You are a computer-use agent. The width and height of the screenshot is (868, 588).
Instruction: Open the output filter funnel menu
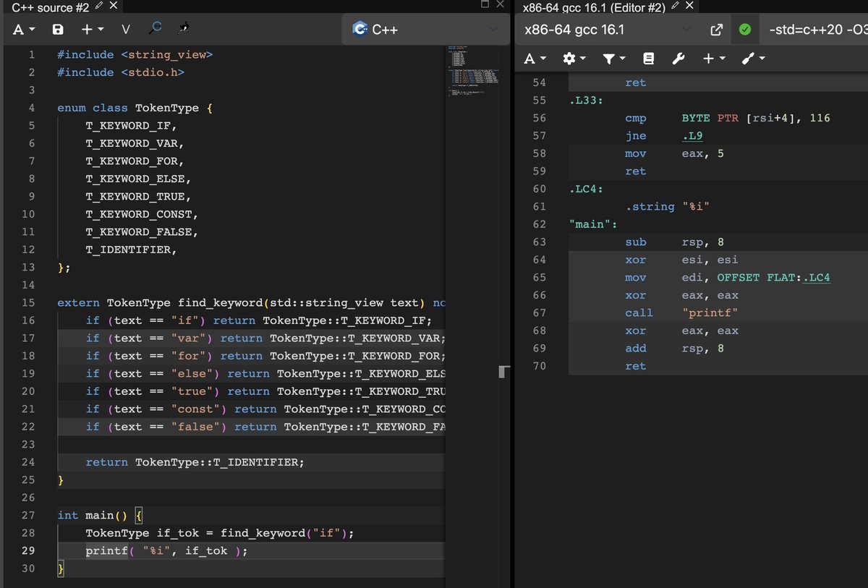click(613, 59)
